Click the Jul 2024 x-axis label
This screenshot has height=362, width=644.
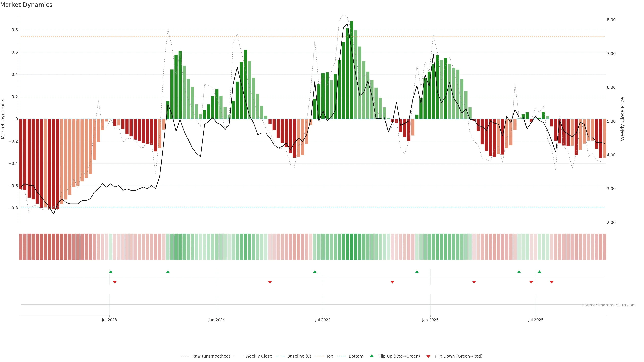(323, 320)
